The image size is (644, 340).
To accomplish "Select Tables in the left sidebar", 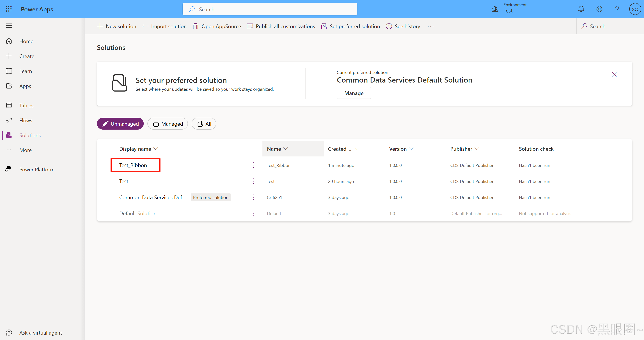I will coord(26,105).
